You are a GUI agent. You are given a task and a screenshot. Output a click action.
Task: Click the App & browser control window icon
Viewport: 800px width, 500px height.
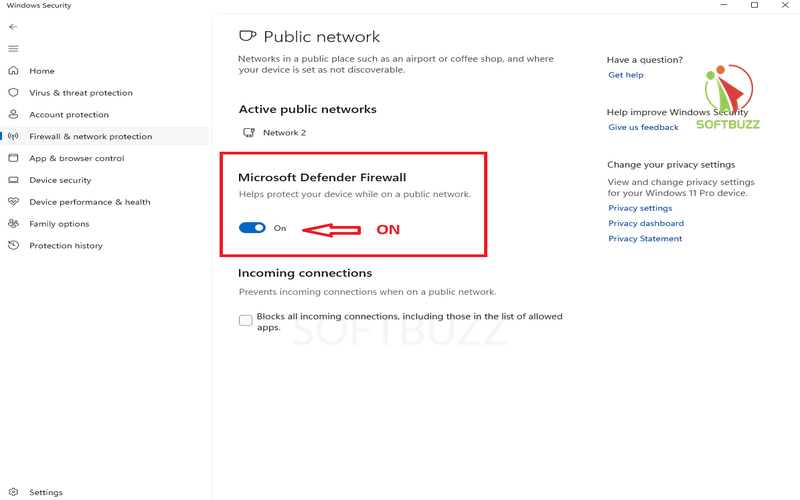(13, 158)
